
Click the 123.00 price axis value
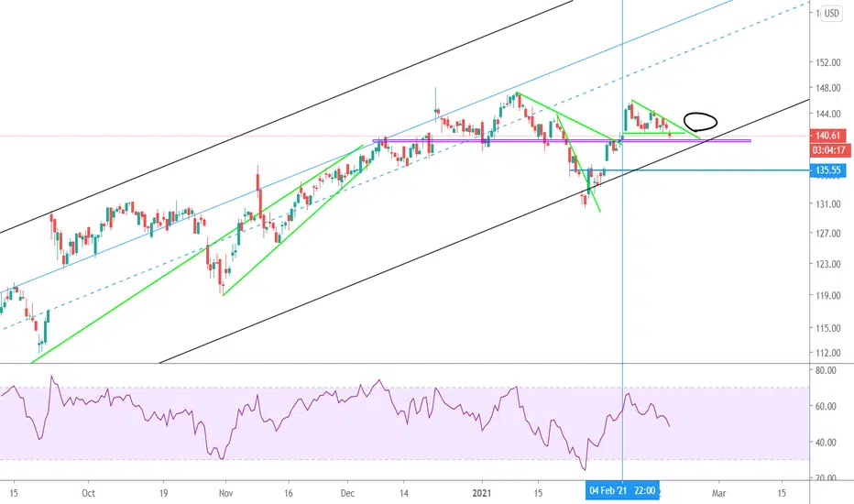[x=828, y=264]
